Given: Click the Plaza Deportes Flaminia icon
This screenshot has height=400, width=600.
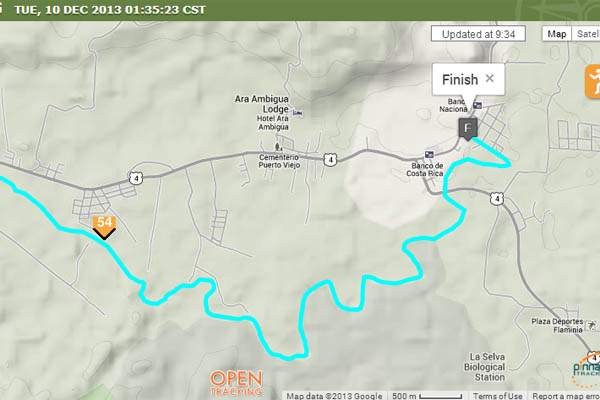Looking at the screenshot, I should (x=592, y=325).
